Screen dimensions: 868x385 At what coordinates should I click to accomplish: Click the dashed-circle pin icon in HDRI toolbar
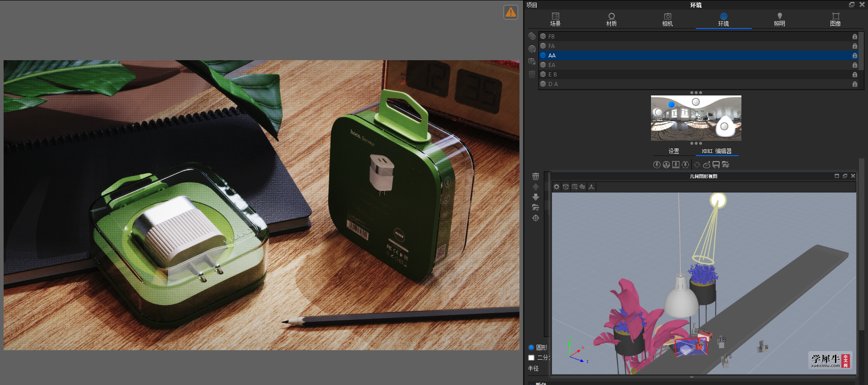tap(685, 165)
